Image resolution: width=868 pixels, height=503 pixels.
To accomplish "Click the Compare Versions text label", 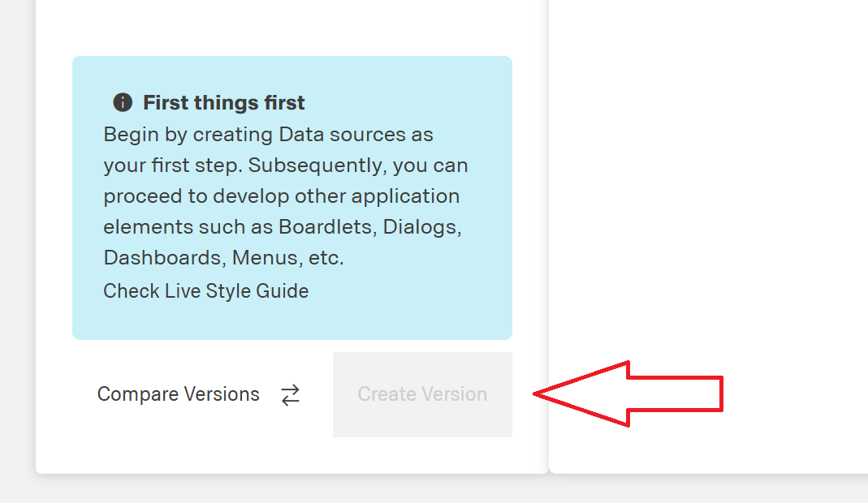I will coord(179,393).
